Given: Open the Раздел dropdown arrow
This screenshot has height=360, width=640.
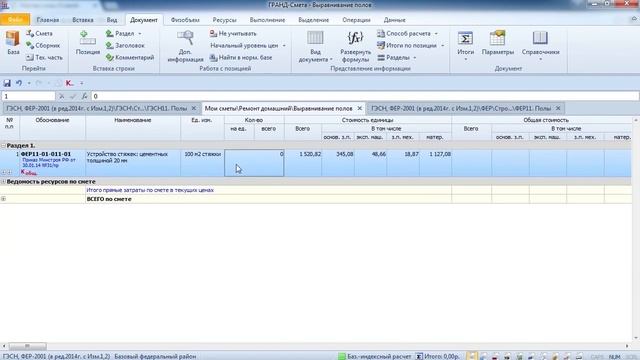Looking at the screenshot, I should coord(140,33).
